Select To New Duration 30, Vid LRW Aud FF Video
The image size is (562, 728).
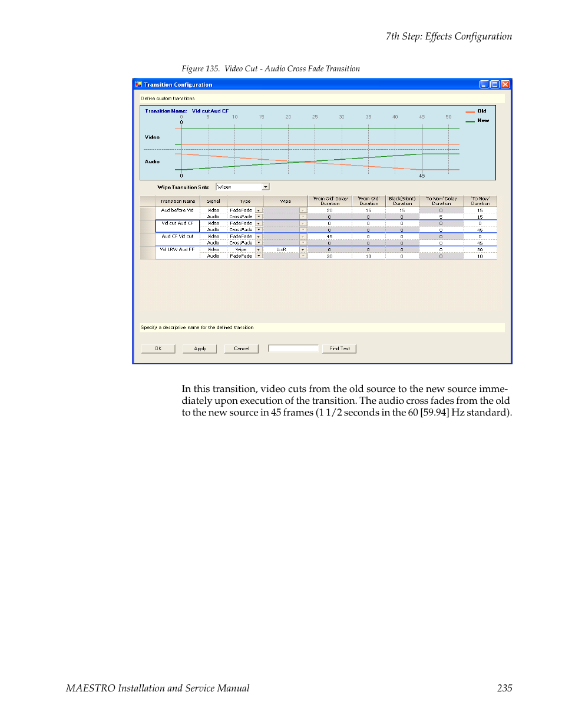click(x=480, y=249)
